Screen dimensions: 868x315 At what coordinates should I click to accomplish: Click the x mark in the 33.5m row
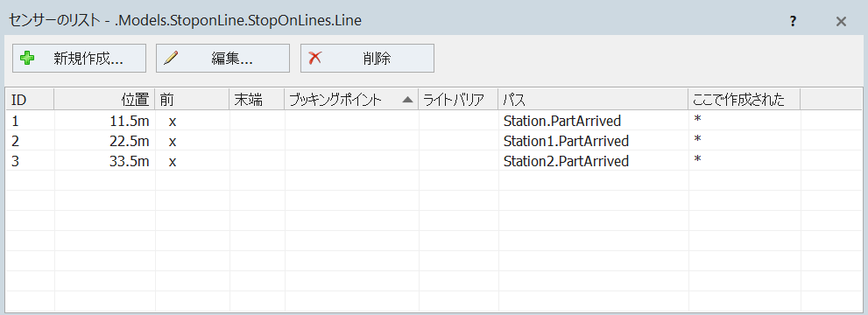point(173,162)
